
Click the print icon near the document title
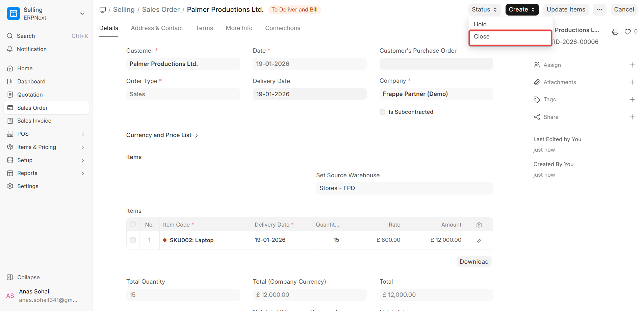[615, 32]
